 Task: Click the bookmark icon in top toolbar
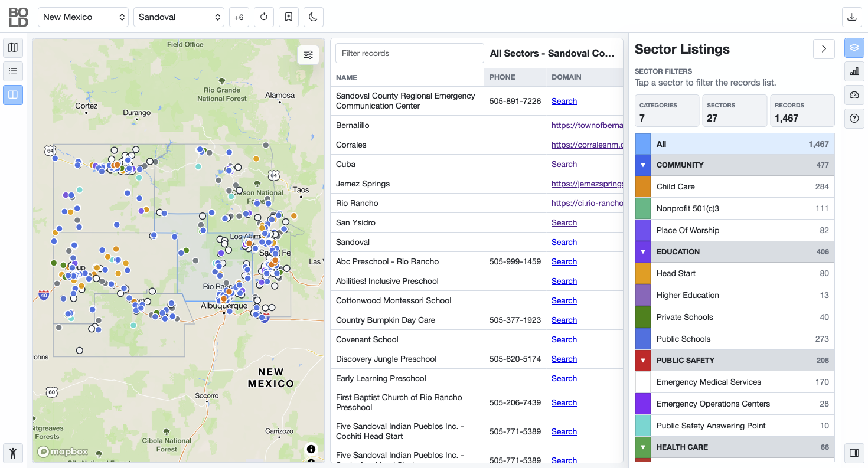click(x=289, y=17)
